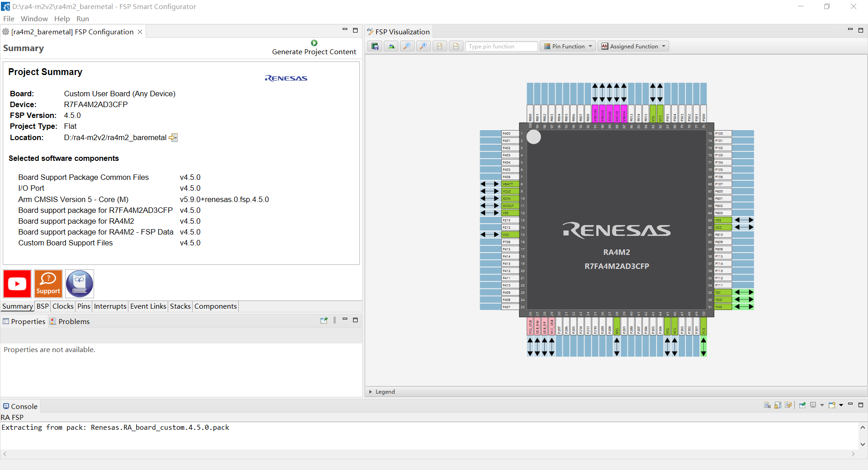This screenshot has width=868, height=470.
Task: Switch to the BSP tab
Action: coord(42,306)
